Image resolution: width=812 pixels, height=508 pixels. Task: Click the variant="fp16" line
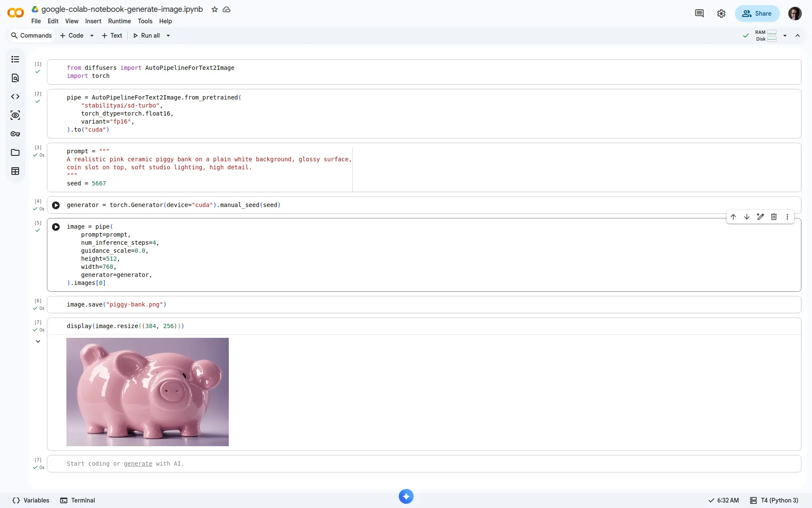point(107,121)
